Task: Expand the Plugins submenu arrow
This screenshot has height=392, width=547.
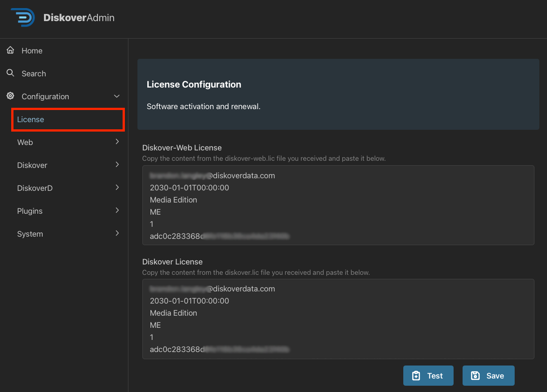Action: point(117,211)
